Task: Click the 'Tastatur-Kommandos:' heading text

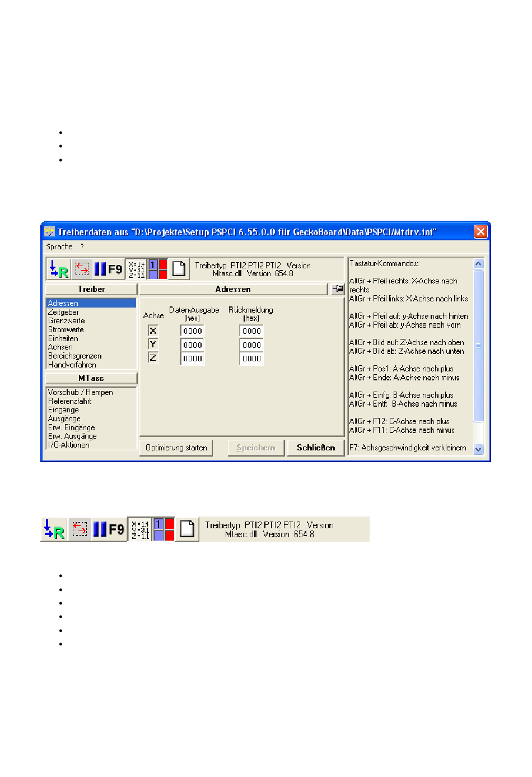Action: pyautogui.click(x=384, y=263)
